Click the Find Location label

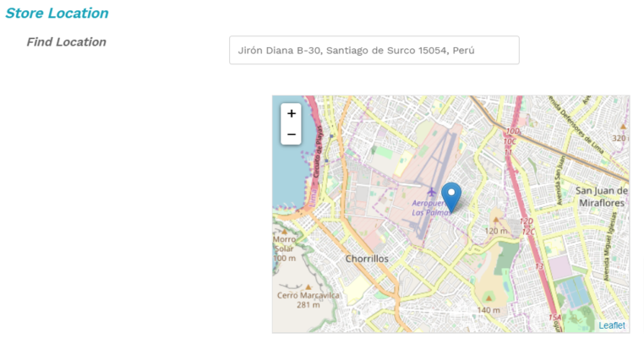(x=66, y=42)
